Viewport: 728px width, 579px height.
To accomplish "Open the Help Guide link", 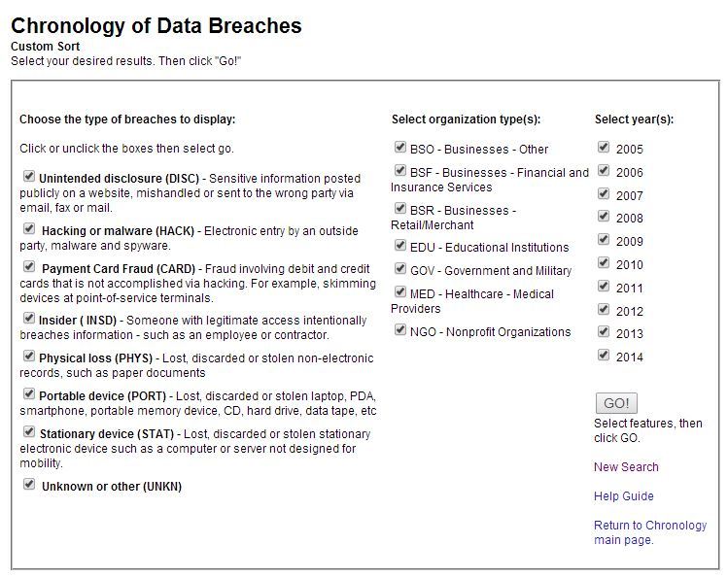I will pyautogui.click(x=623, y=496).
